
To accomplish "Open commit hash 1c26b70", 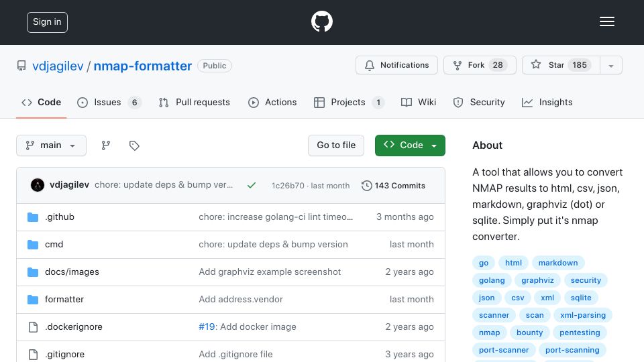I will click(288, 186).
